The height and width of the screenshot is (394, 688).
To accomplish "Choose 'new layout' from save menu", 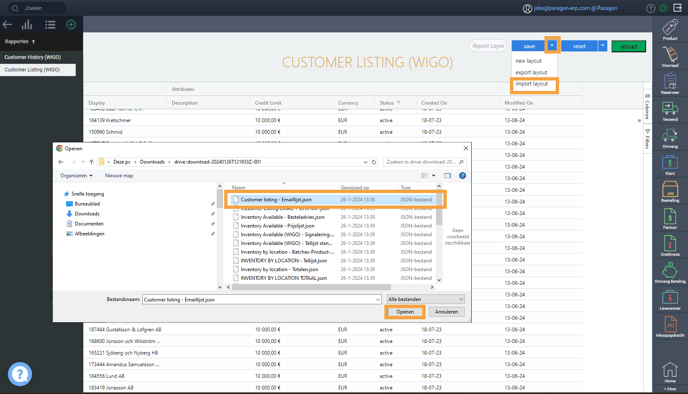I will coord(528,61).
